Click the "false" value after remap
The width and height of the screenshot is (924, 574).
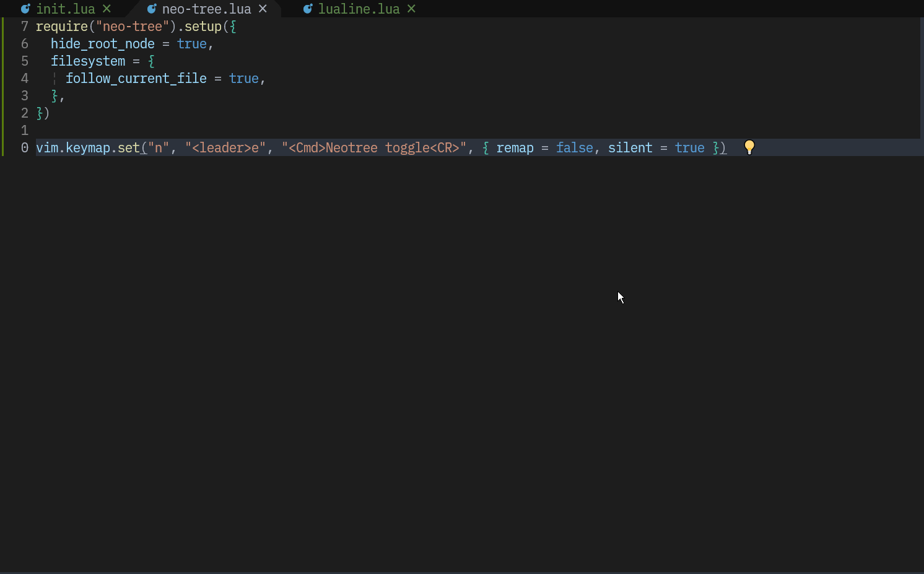pyautogui.click(x=575, y=148)
